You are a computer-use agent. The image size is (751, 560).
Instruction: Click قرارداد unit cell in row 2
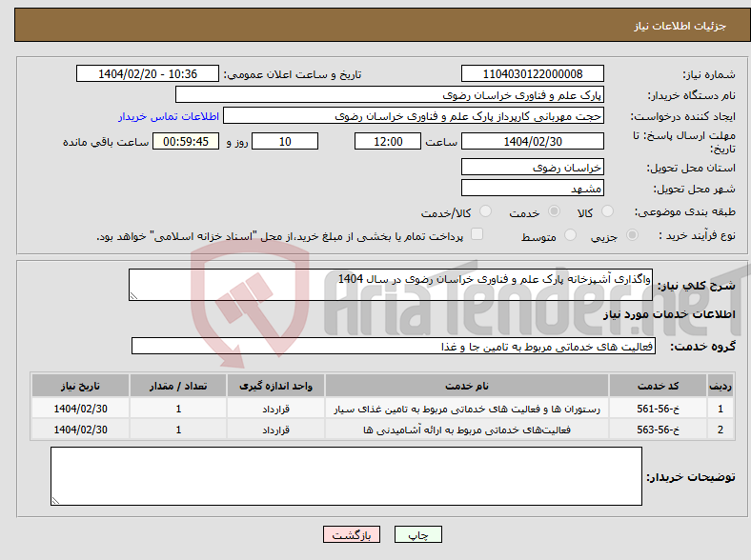pos(275,430)
